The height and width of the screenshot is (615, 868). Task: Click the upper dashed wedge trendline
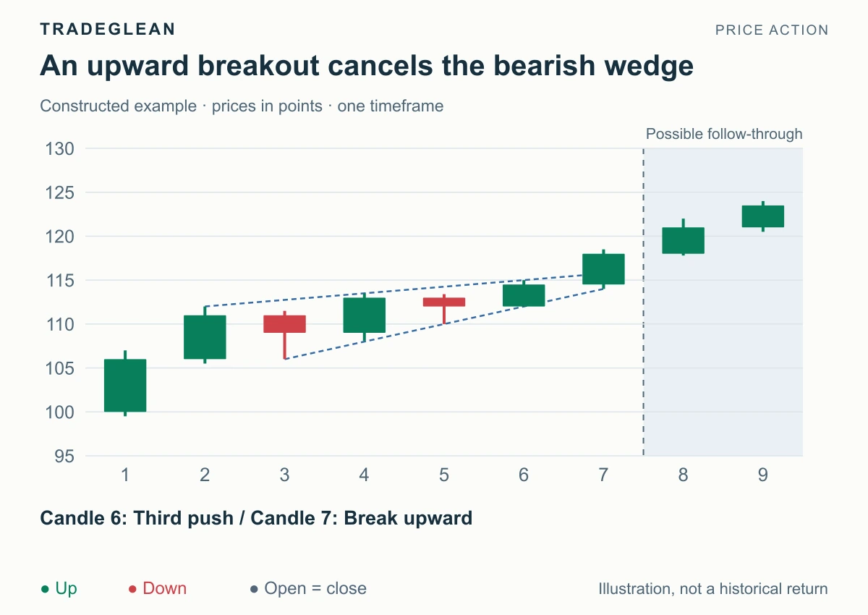(x=404, y=290)
